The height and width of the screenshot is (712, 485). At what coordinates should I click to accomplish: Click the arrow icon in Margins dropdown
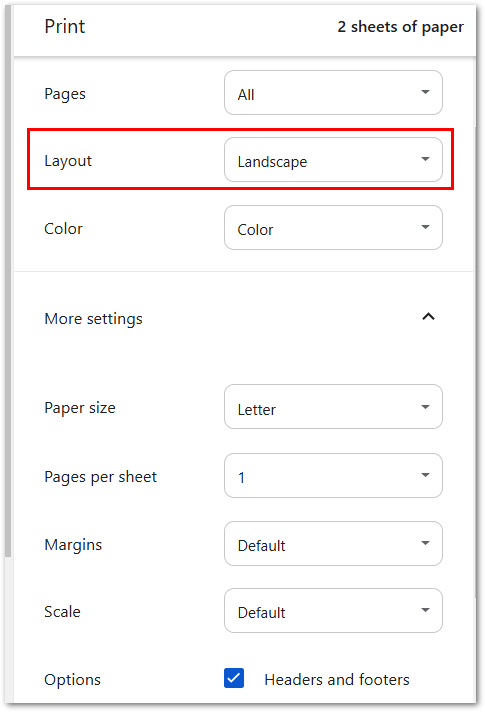425,543
